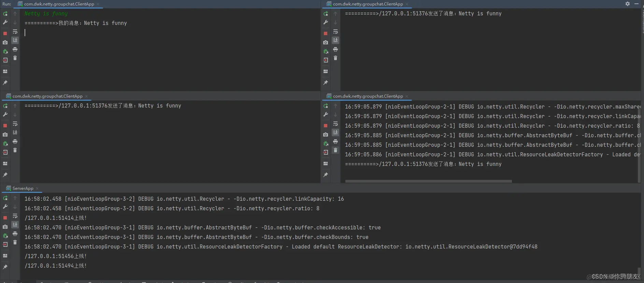
Task: Rerun the top-right ClientApp process
Action: 326,14
